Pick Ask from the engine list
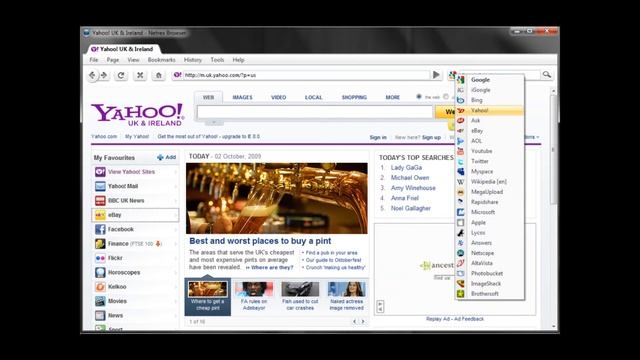Viewport: 640px width, 360px height. [490, 121]
